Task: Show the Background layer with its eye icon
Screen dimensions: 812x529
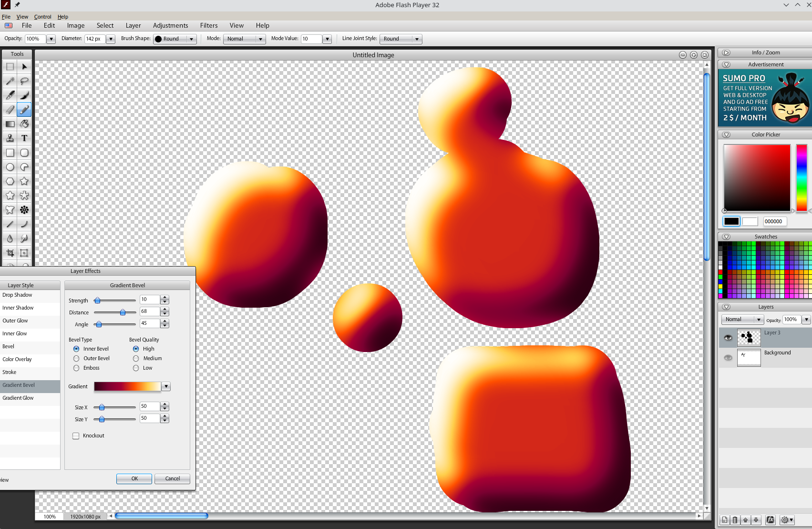Action: pyautogui.click(x=728, y=358)
